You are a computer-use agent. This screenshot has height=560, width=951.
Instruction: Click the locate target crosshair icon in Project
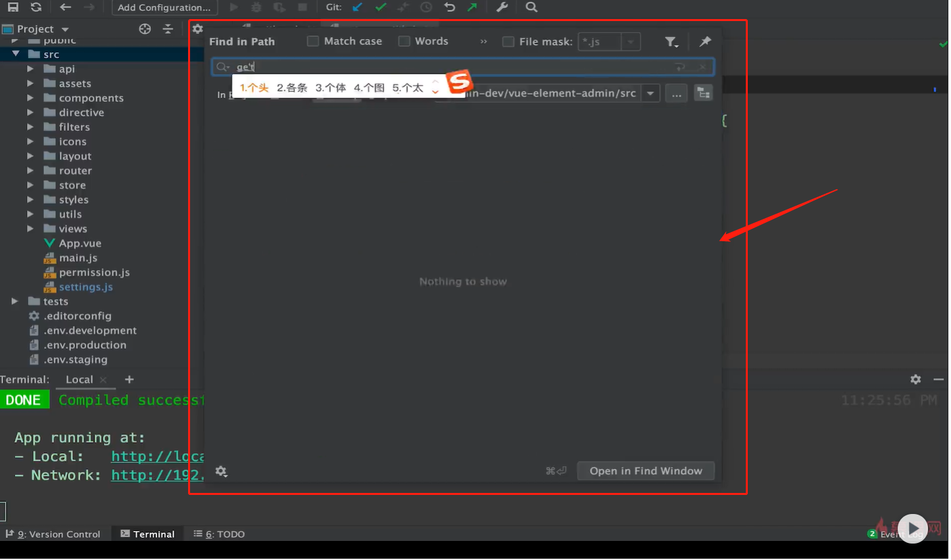tap(145, 29)
